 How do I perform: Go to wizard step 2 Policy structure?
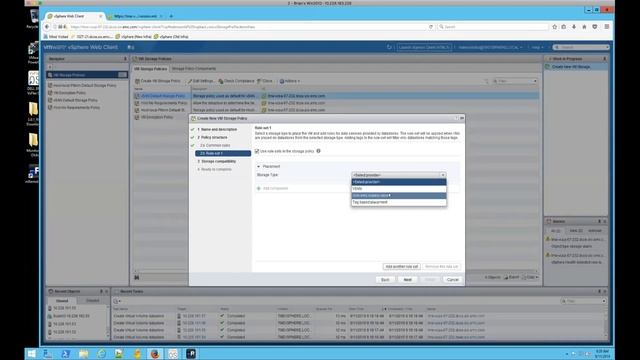click(x=212, y=138)
